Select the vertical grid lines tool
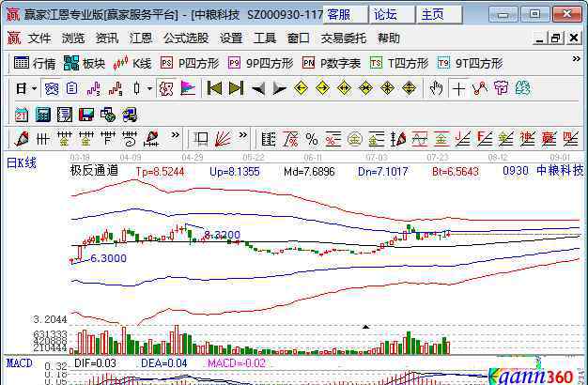The width and height of the screenshot is (588, 385). [43, 139]
